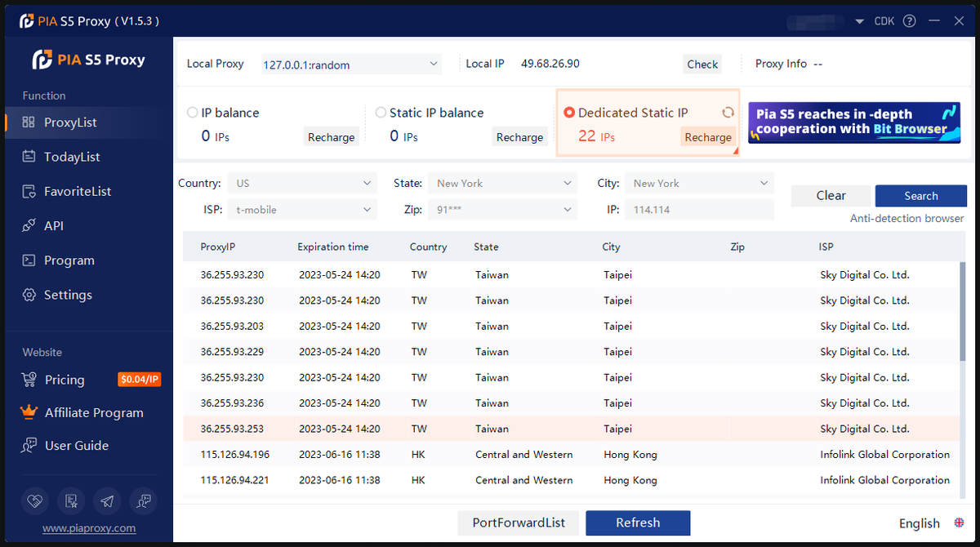The height and width of the screenshot is (547, 980).
Task: Expand the Country dropdown showing US
Action: (302, 184)
